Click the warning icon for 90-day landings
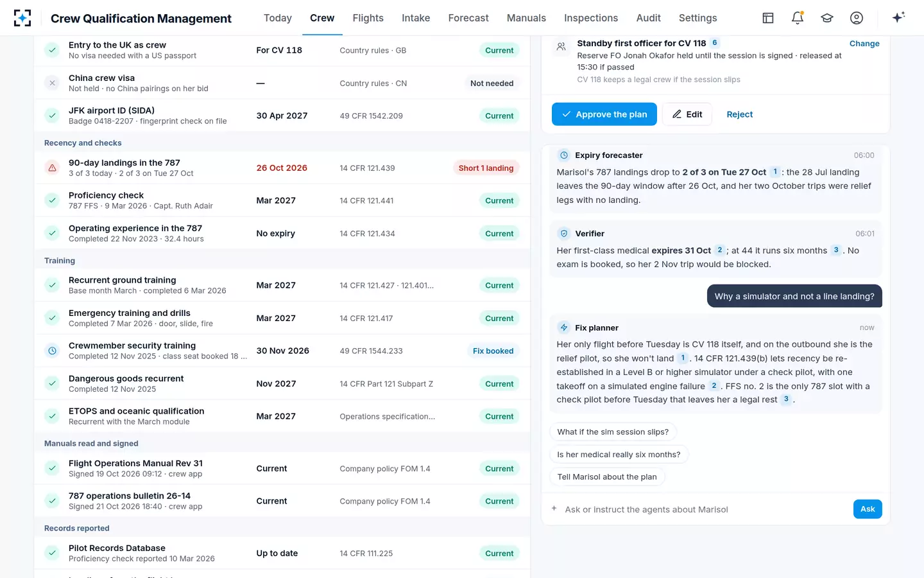The width and height of the screenshot is (924, 578). 53,168
